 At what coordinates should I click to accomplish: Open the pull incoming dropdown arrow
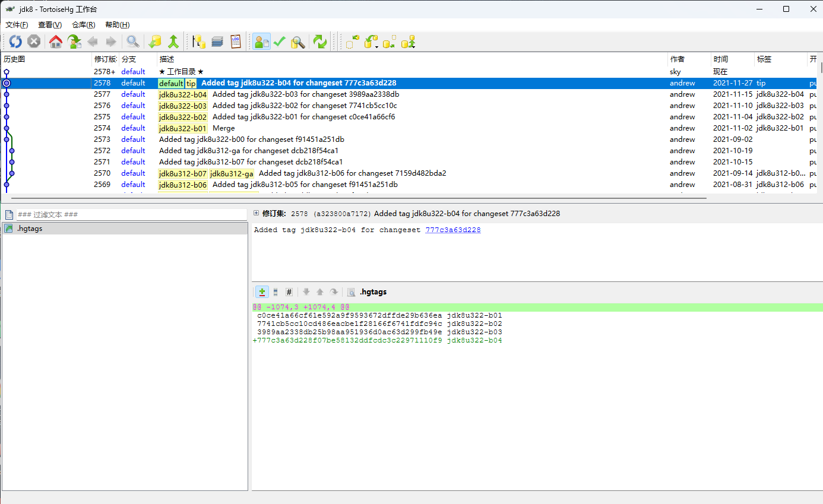377,46
